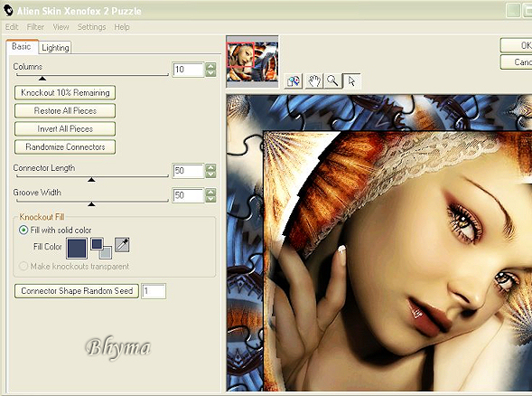Switch to the Lighting tab
Viewport: 532px width, 396px height.
tap(55, 48)
